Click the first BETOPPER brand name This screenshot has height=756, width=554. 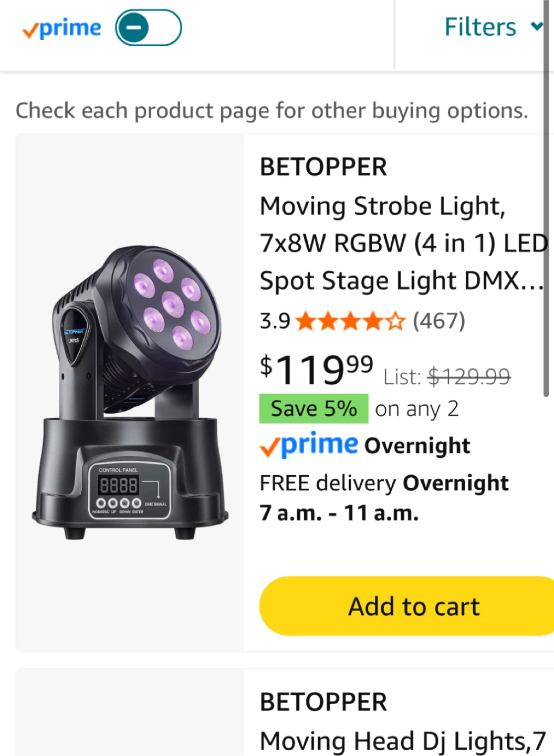323,167
